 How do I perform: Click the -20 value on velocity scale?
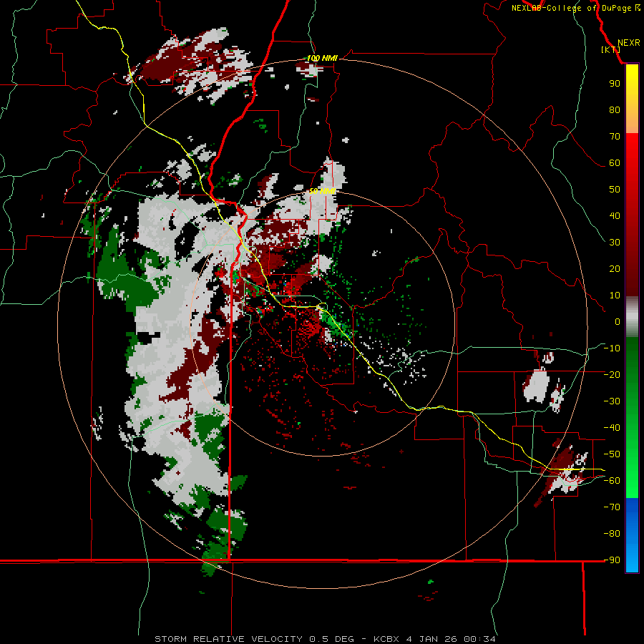(x=612, y=375)
